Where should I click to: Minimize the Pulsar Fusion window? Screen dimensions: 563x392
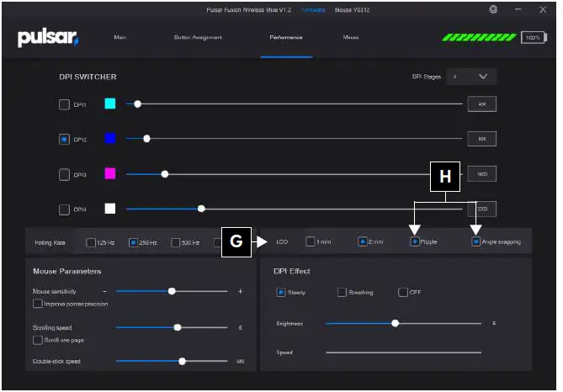coord(518,10)
